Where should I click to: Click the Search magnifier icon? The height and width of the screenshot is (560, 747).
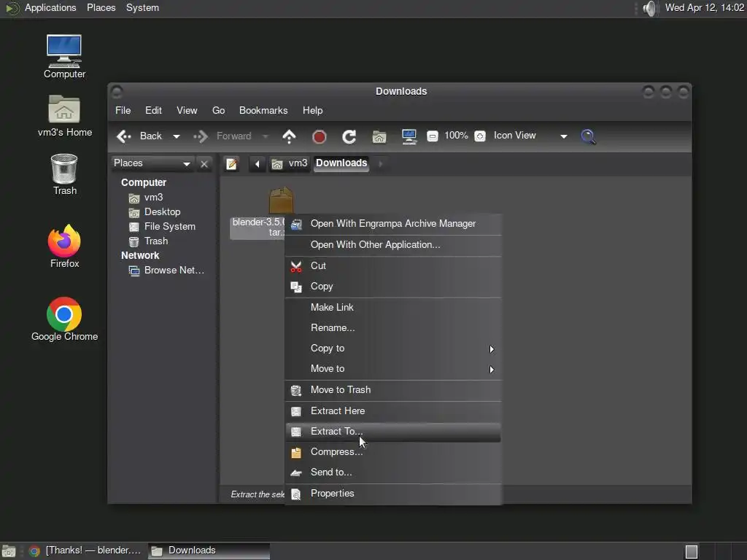coord(589,136)
